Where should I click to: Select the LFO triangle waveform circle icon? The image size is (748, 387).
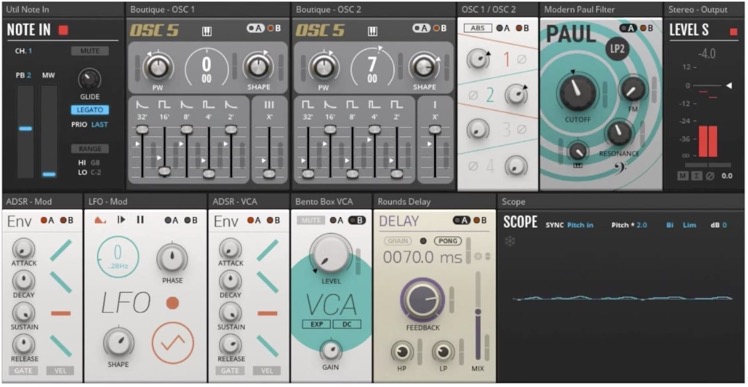(173, 342)
